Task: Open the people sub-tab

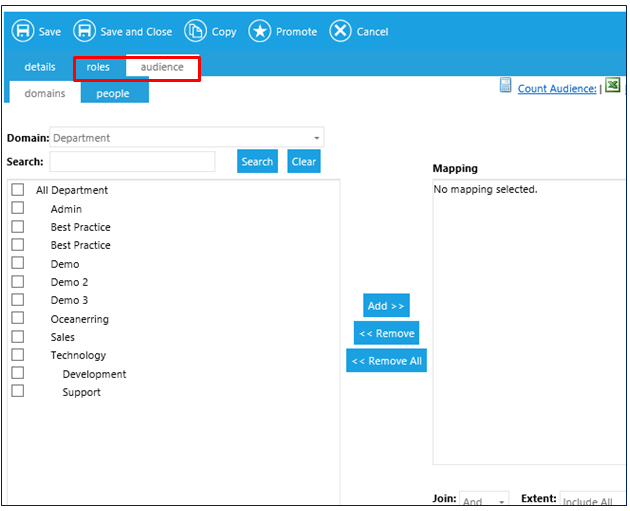Action: pyautogui.click(x=113, y=93)
